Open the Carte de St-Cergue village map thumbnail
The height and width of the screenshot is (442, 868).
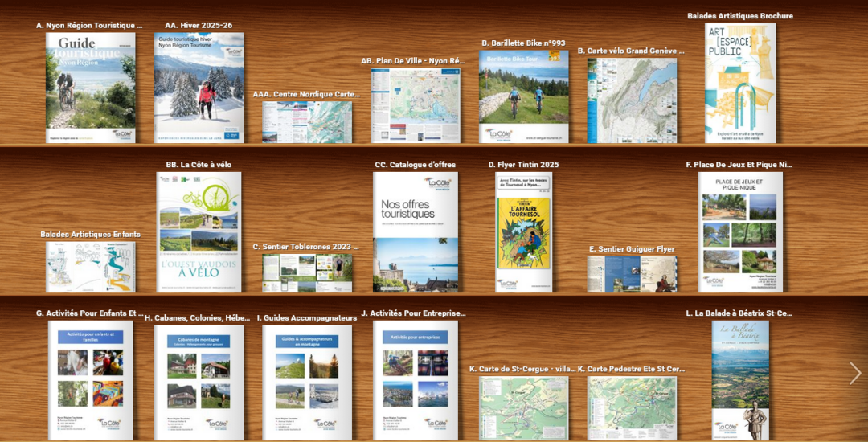tap(524, 408)
